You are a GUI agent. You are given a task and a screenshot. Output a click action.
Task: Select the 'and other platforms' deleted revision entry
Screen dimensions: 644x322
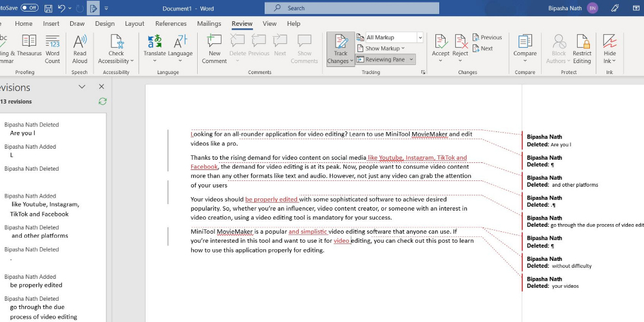35,232
